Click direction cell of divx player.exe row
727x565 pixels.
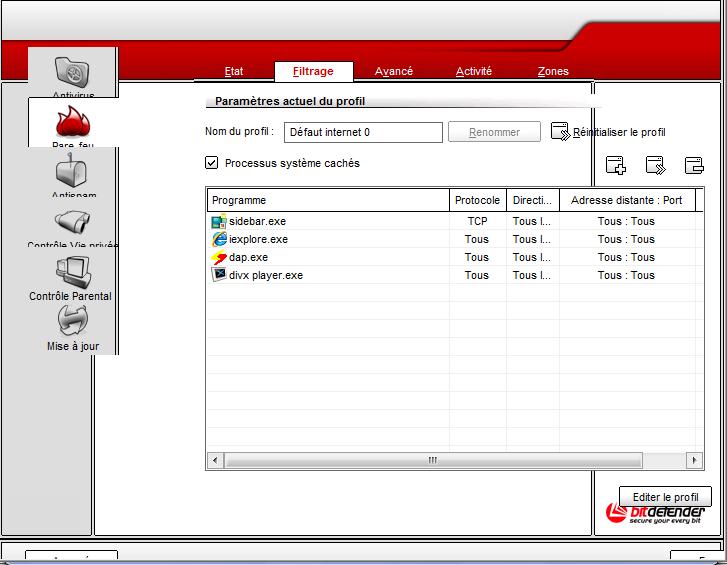(x=532, y=275)
